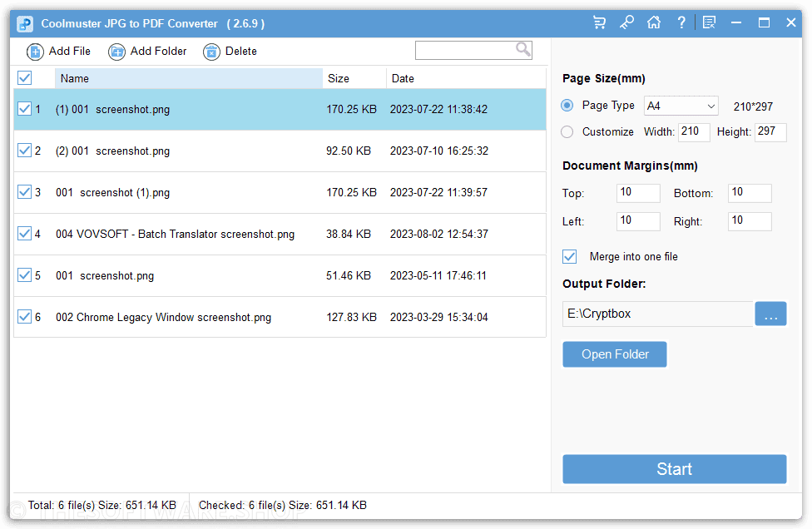Go to the home page icon
The height and width of the screenshot is (529, 812).
[654, 22]
